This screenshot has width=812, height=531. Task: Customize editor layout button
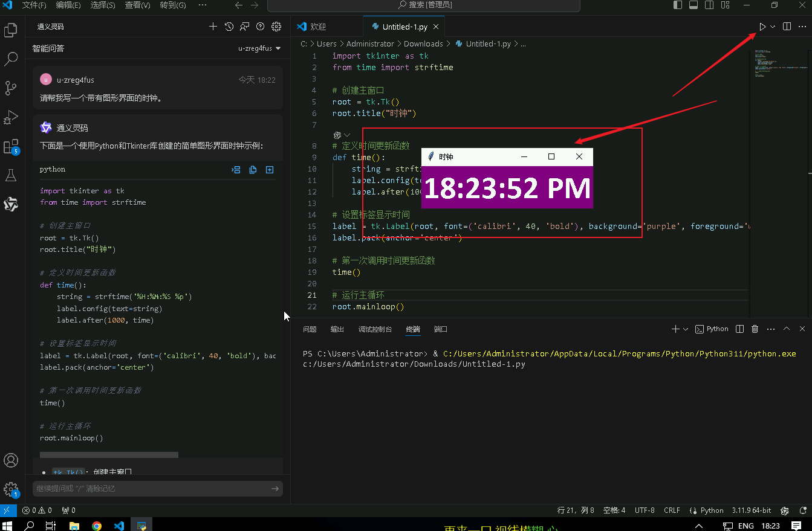724,5
